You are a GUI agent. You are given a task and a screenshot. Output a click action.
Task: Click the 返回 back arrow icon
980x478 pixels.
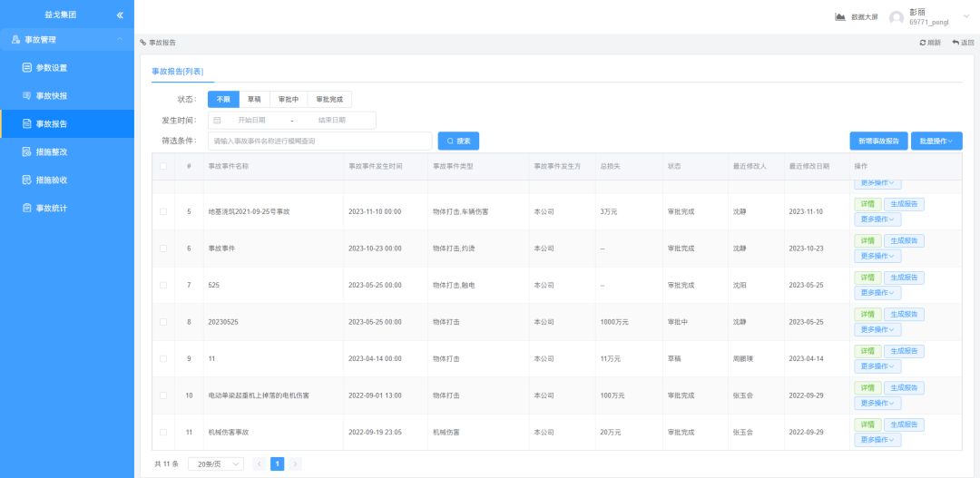pyautogui.click(x=955, y=43)
